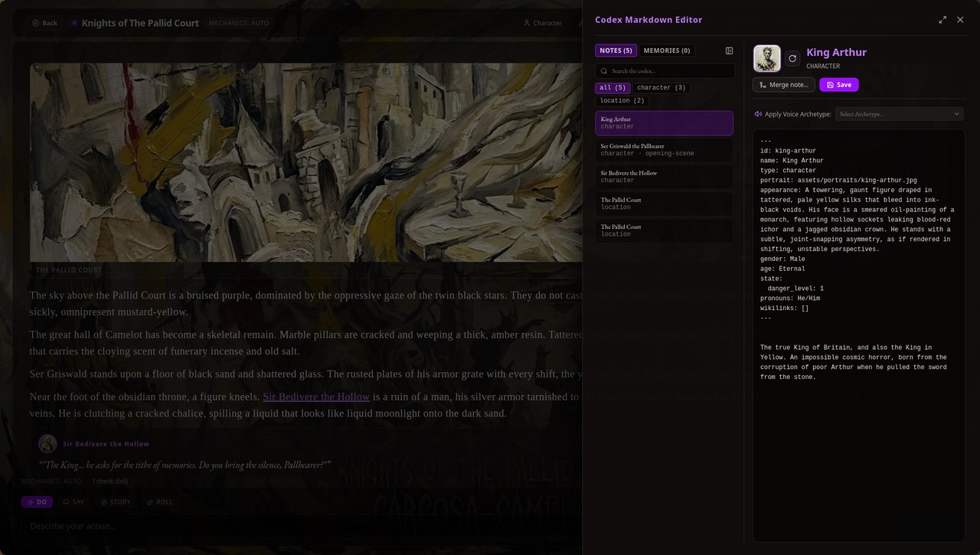Screen dimensions: 980x555
Task: Open the Character menu in the top bar
Action: click(x=543, y=23)
